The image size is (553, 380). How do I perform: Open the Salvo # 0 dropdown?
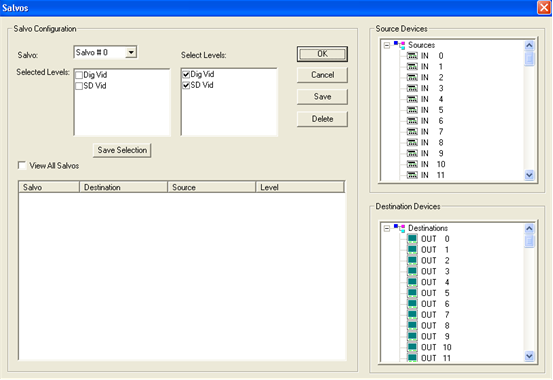tap(131, 53)
